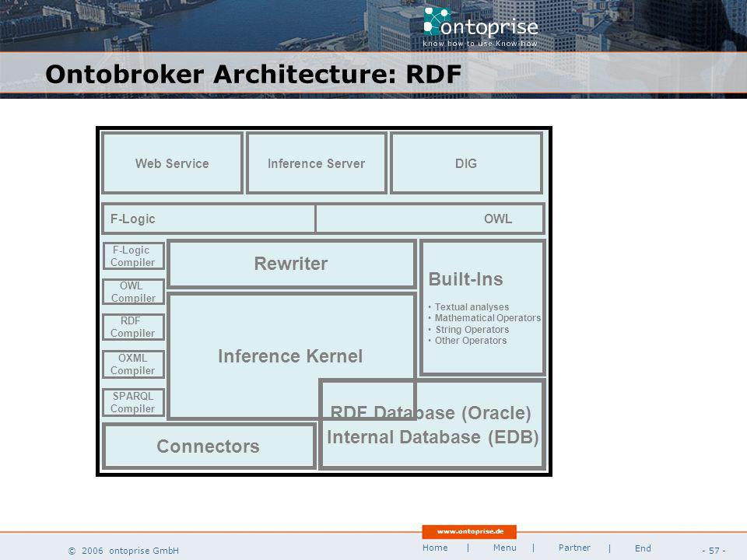Screen dimensions: 747x560
Task: Select 'Other Operators' bullet text
Action: 471,341
